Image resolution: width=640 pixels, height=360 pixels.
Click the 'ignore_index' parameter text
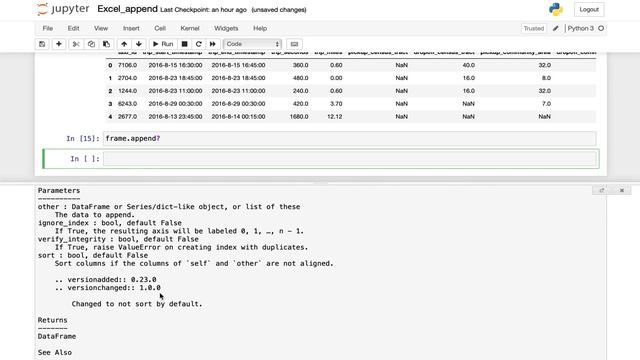63,223
